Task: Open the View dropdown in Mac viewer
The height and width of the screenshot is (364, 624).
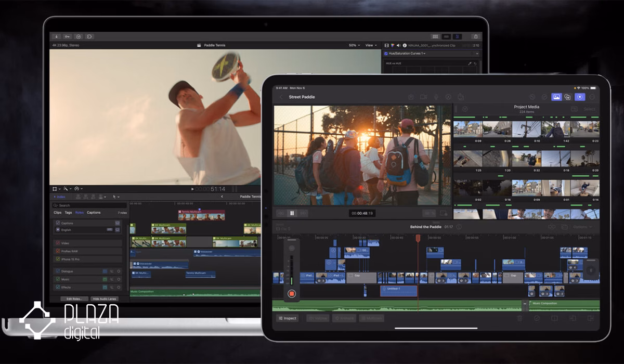Action: 371,45
